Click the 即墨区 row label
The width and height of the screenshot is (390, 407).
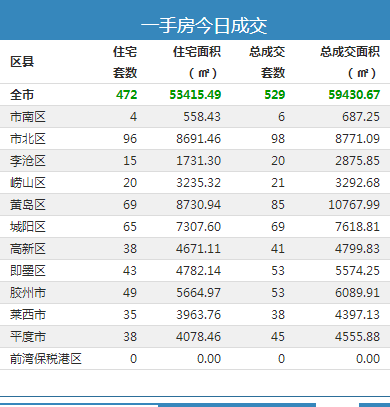pos(28,271)
